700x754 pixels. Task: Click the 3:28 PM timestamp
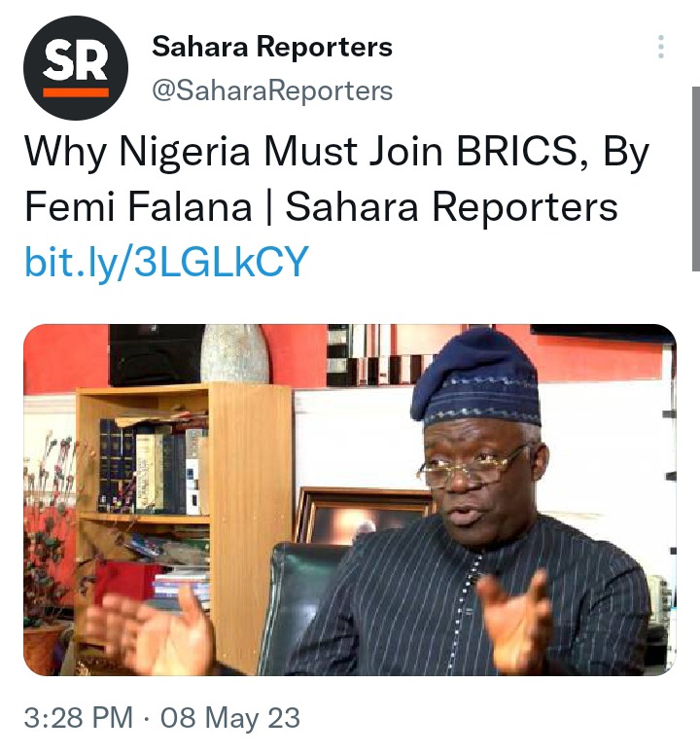[79, 717]
